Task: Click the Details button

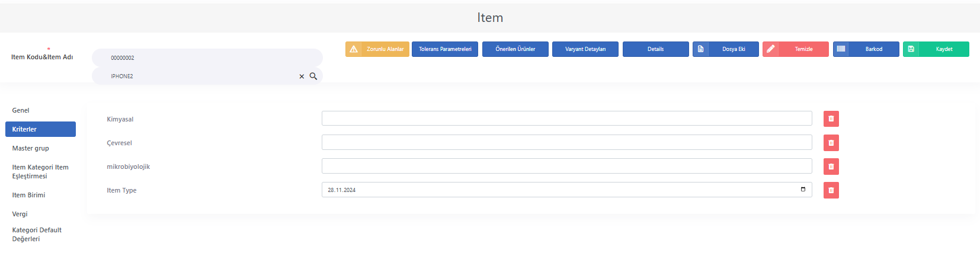Action: [x=656, y=49]
